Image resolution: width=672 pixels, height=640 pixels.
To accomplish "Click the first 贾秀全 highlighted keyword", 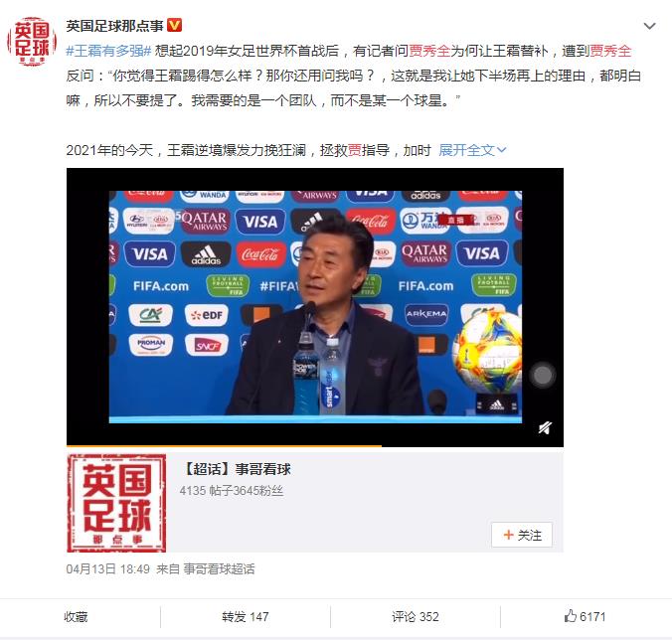I will [429, 51].
